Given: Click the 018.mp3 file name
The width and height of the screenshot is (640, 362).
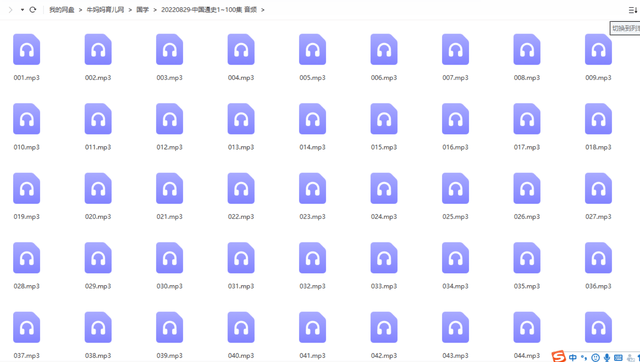Looking at the screenshot, I should pyautogui.click(x=598, y=147).
